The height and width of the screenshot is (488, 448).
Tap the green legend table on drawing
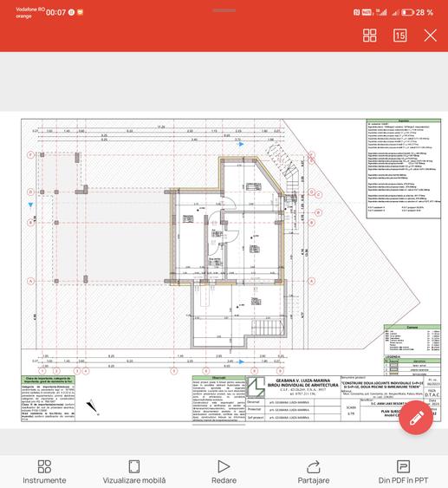point(412,366)
